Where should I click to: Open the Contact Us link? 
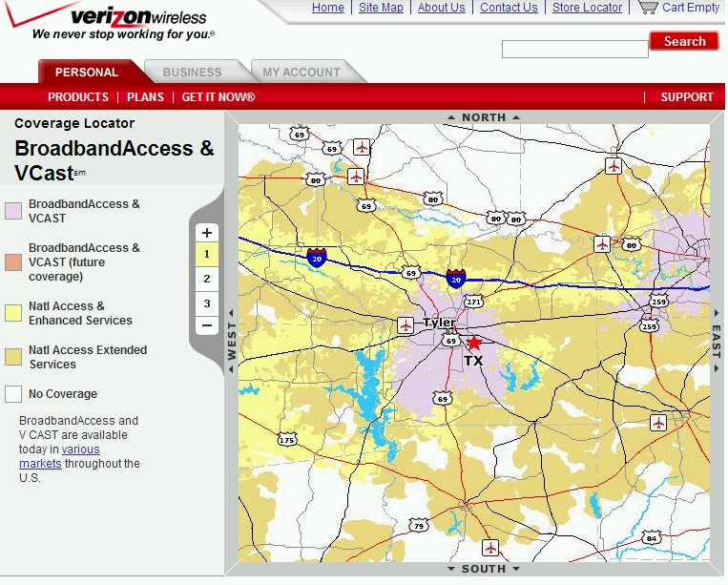(509, 8)
